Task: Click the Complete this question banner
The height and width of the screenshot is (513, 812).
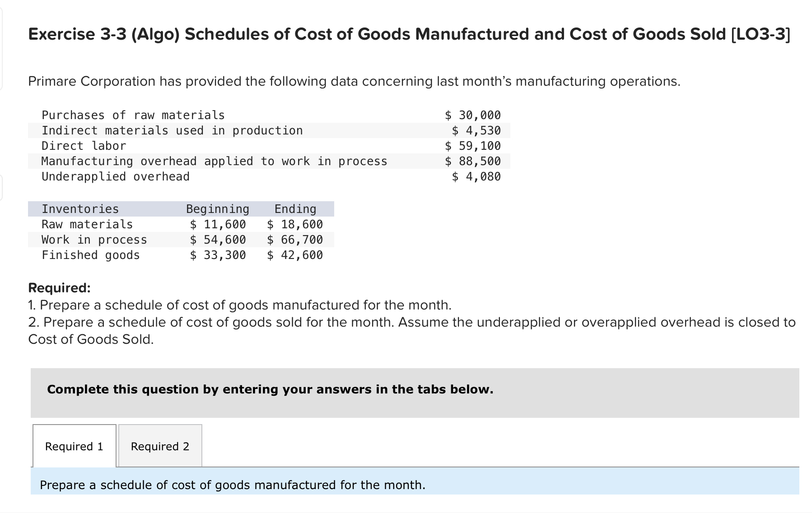Action: [x=270, y=389]
